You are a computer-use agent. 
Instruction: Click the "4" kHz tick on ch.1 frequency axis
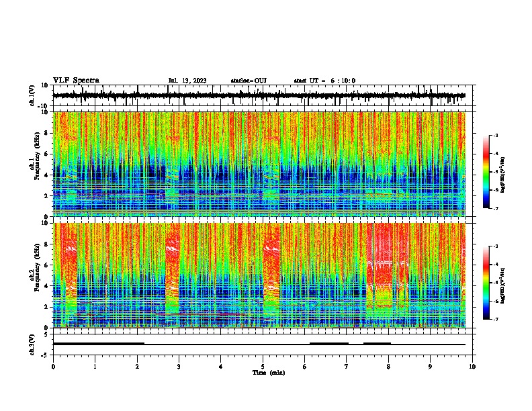click(46, 175)
